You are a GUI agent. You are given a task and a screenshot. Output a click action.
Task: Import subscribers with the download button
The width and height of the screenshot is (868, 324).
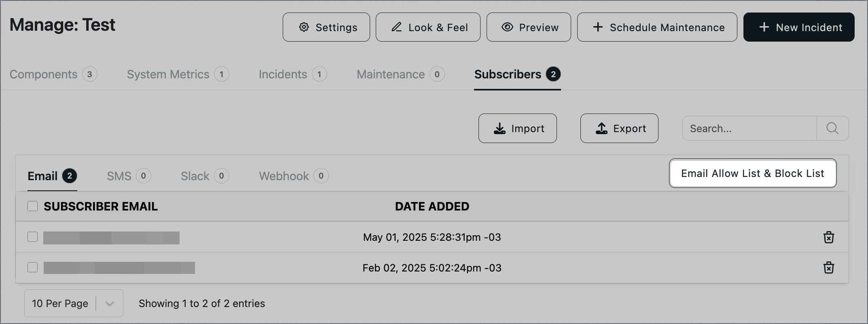pyautogui.click(x=518, y=128)
